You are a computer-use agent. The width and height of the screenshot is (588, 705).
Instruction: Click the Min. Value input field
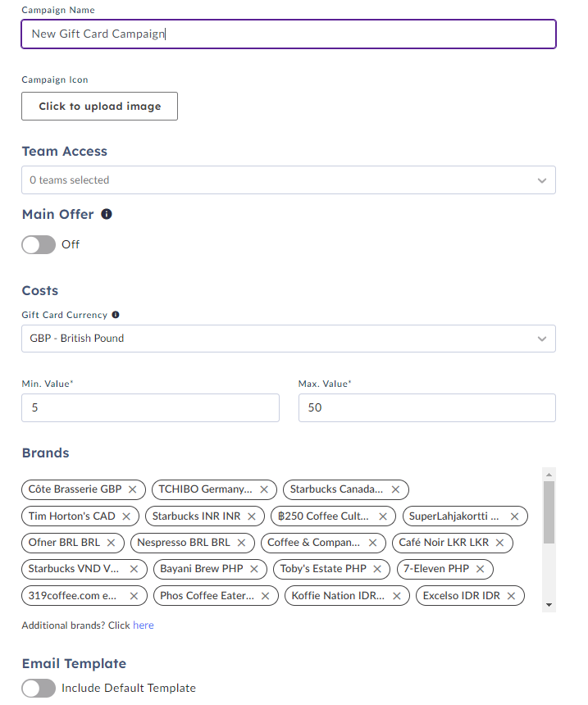[x=150, y=407]
